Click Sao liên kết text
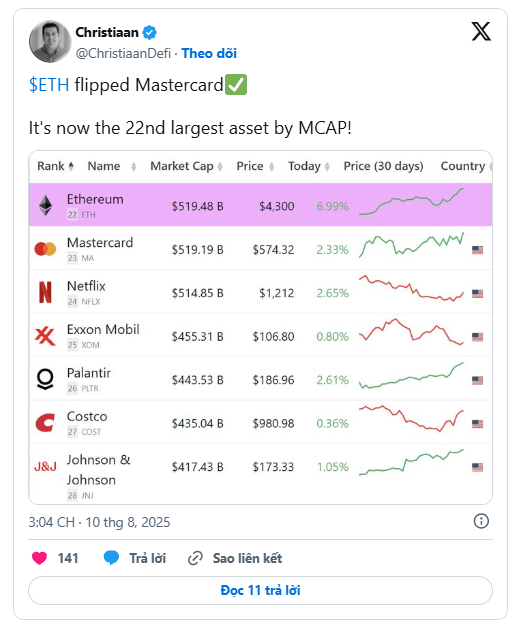Image resolution: width=517 pixels, height=633 pixels. point(247,558)
